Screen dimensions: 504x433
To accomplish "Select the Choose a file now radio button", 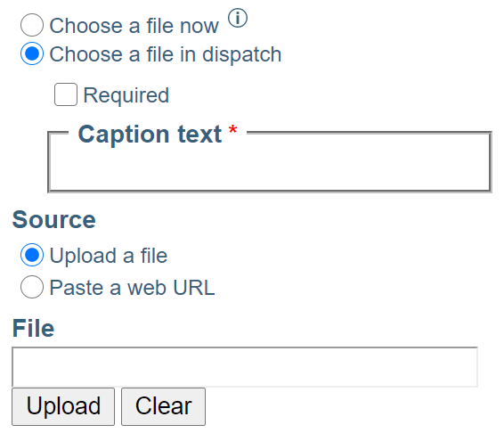I will click(x=32, y=25).
